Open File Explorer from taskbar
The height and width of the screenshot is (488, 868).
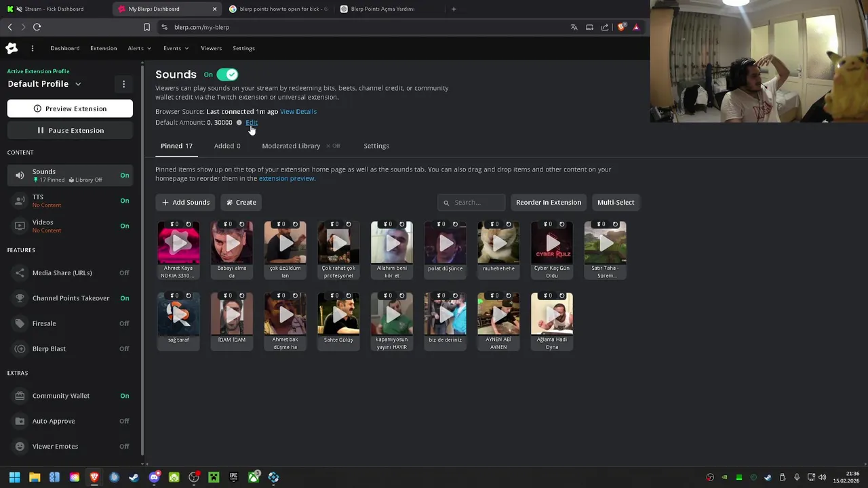tap(35, 477)
